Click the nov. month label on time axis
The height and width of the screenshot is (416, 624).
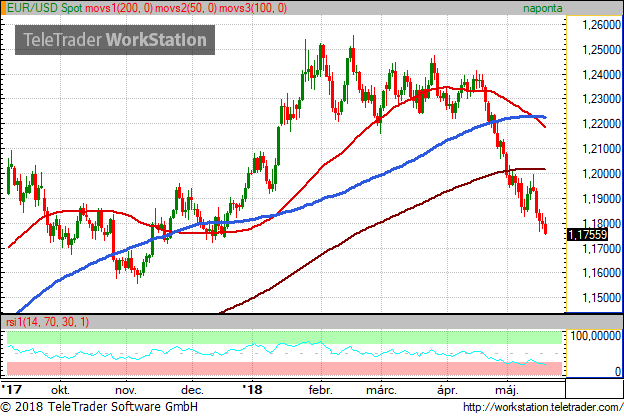click(126, 390)
